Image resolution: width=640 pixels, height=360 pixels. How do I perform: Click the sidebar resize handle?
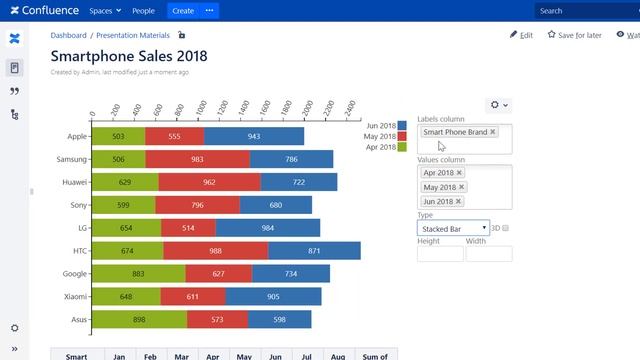click(31, 191)
